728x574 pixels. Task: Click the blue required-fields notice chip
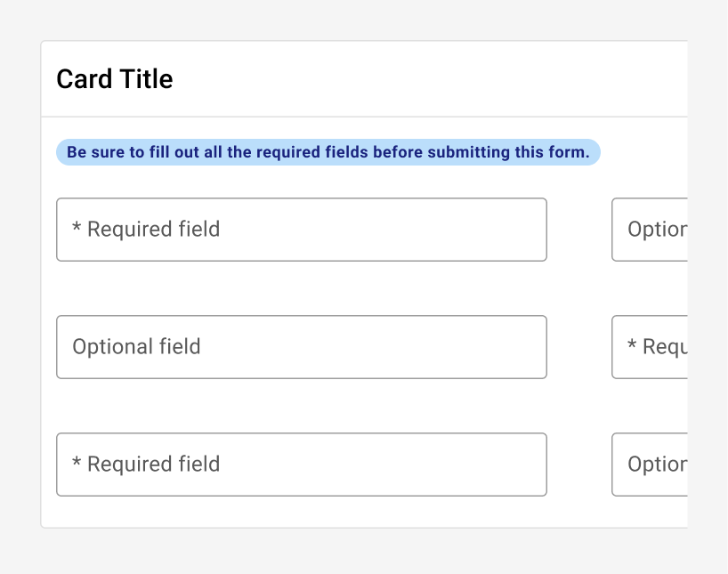tap(328, 152)
